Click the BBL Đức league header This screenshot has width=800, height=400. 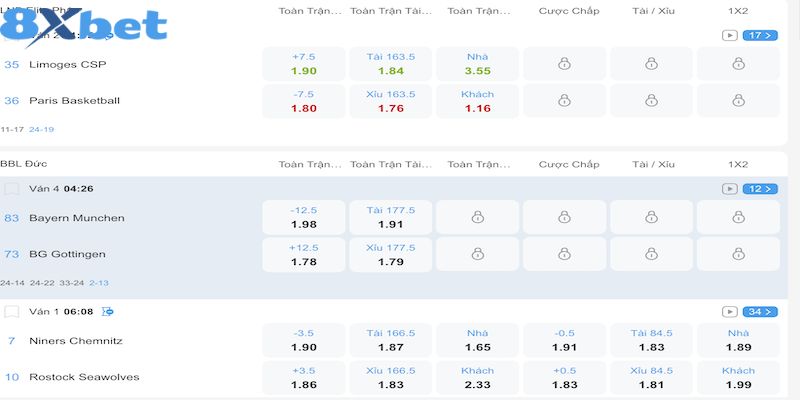tap(24, 164)
